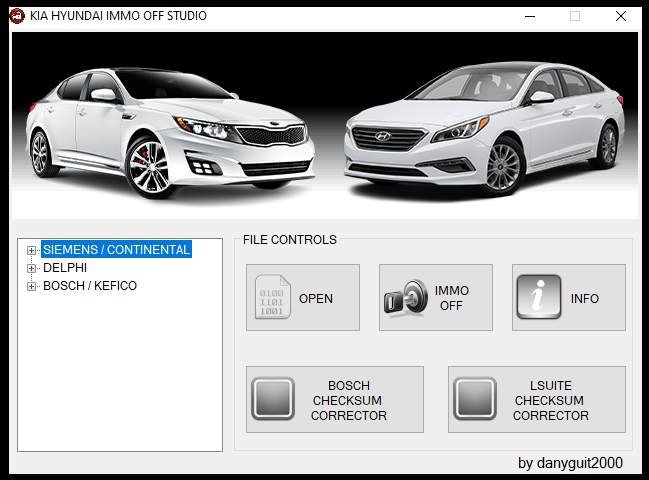Select the SIEMENS / CONTINENTAL tree item

[116, 250]
